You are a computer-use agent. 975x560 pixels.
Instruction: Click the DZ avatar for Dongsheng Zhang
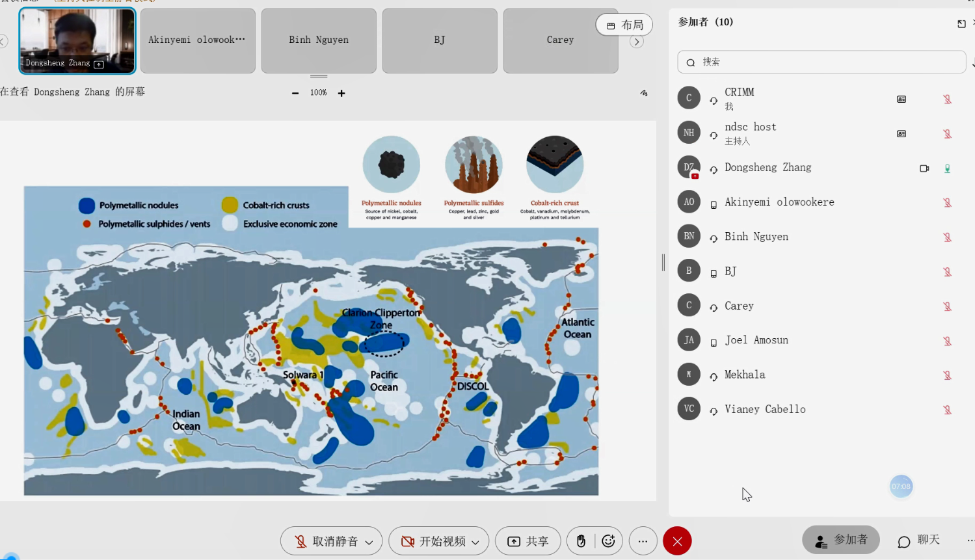click(689, 167)
